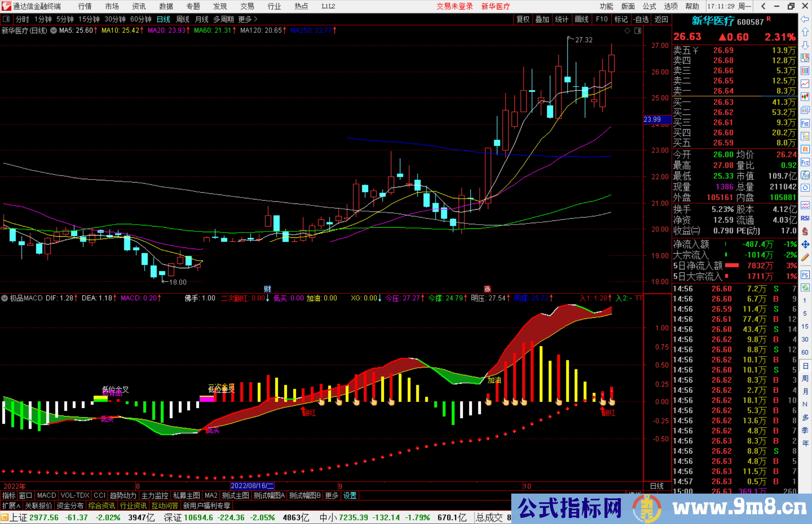Toggle the chart panel layout square icon
812x524 pixels.
[x=638, y=31]
